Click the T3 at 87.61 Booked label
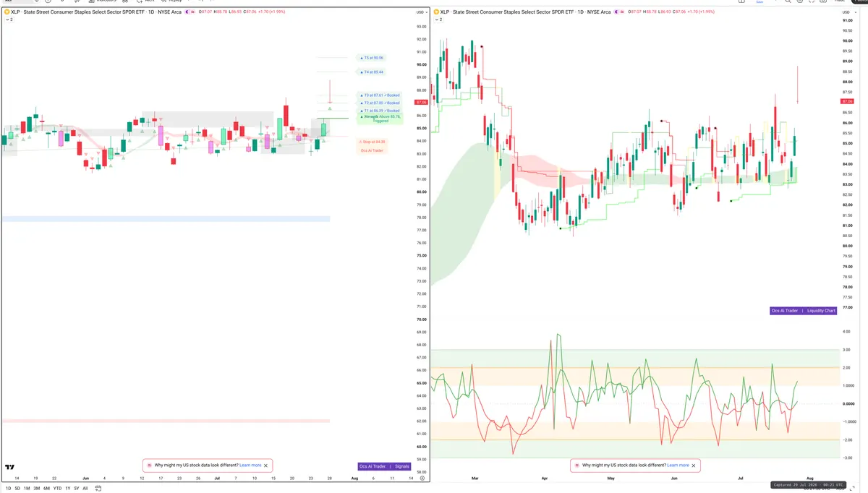 point(380,95)
